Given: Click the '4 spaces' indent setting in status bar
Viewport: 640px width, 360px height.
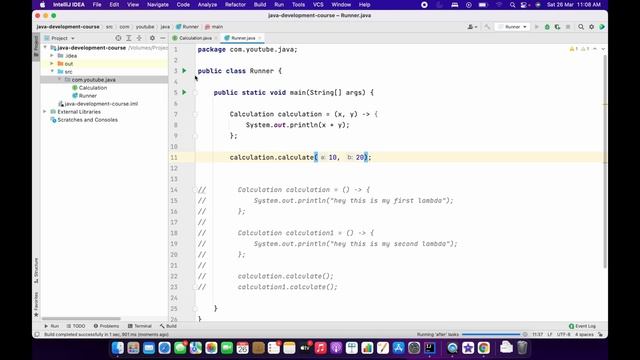Looking at the screenshot, I should [x=584, y=334].
